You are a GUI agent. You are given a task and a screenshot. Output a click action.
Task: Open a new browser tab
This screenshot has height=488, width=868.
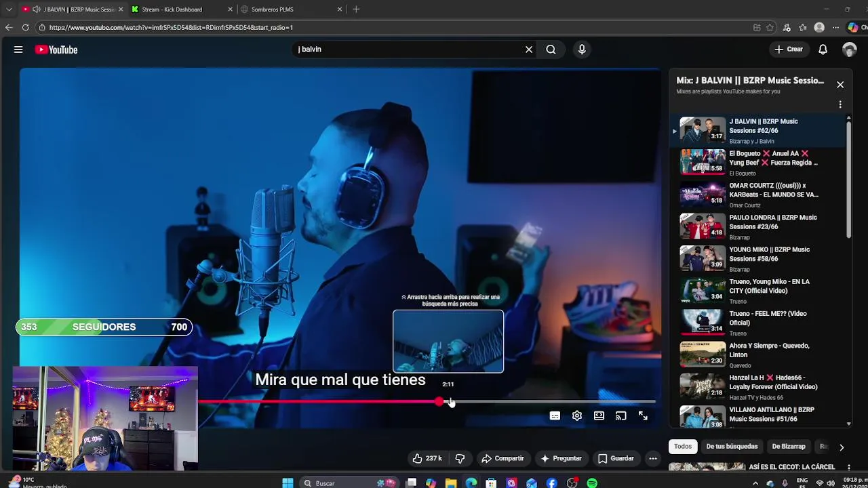(356, 9)
